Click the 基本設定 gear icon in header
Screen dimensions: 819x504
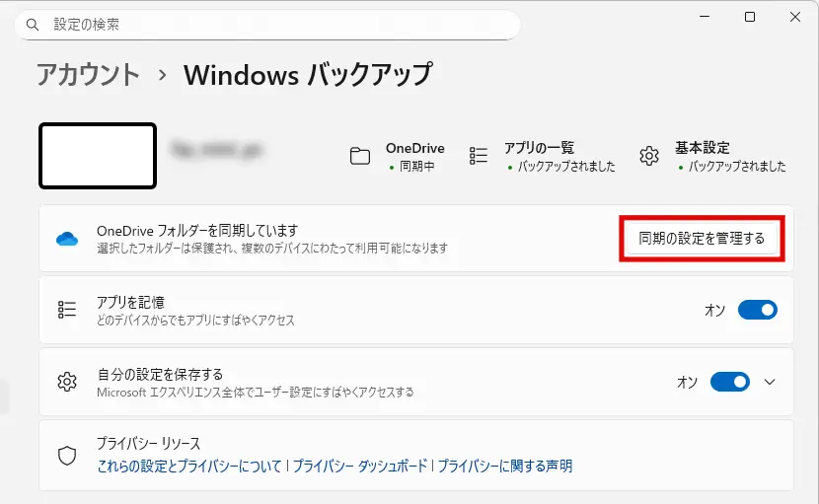(649, 156)
